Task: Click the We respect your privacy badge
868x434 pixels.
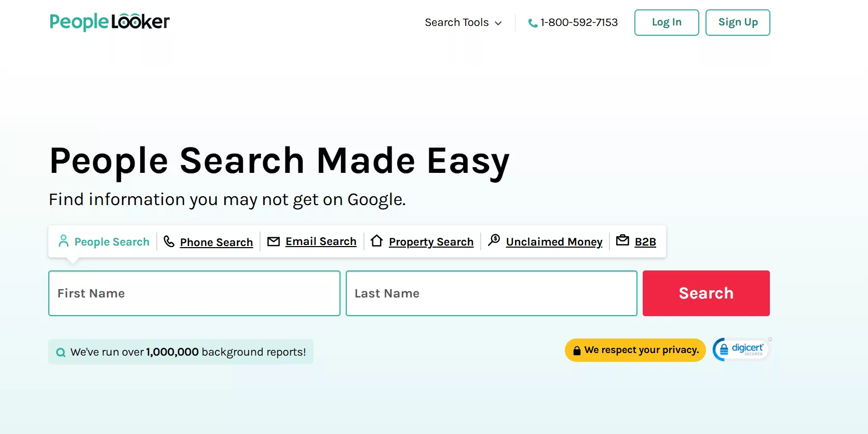Action: click(x=635, y=350)
